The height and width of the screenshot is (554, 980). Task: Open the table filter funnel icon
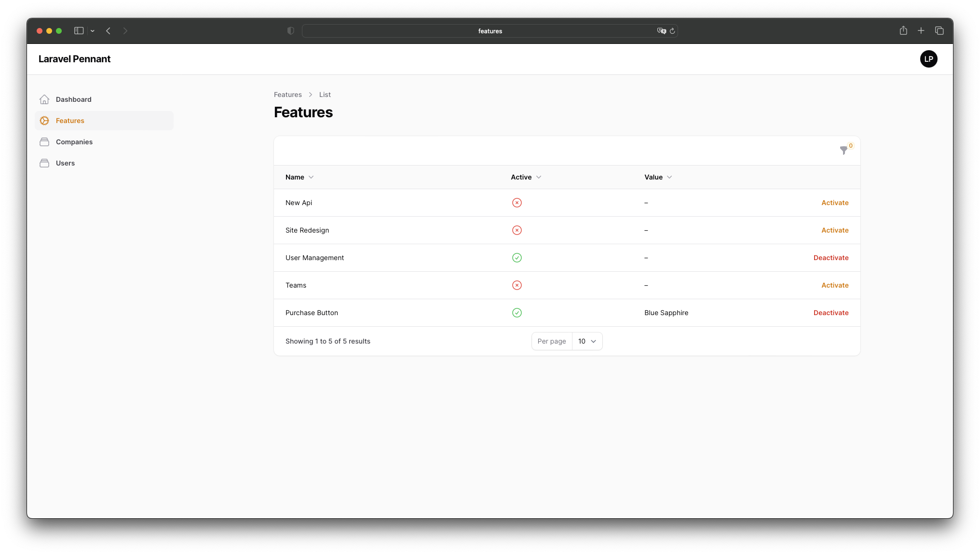coord(844,151)
